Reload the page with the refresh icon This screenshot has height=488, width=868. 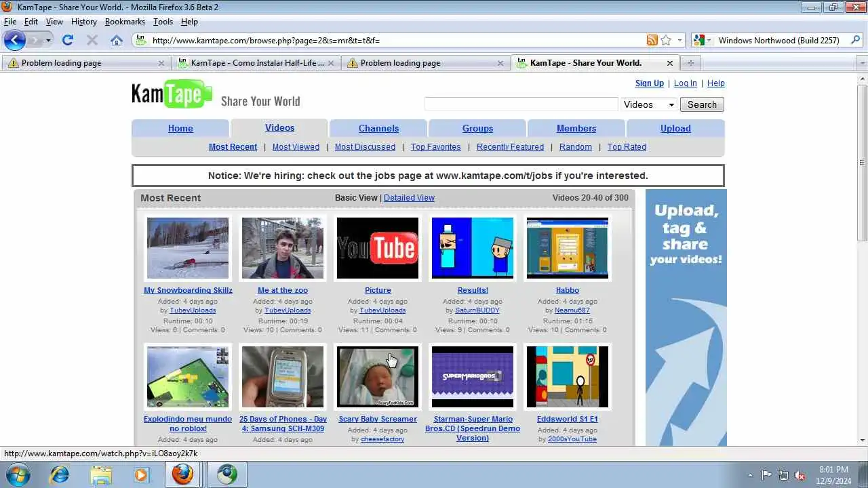(68, 41)
